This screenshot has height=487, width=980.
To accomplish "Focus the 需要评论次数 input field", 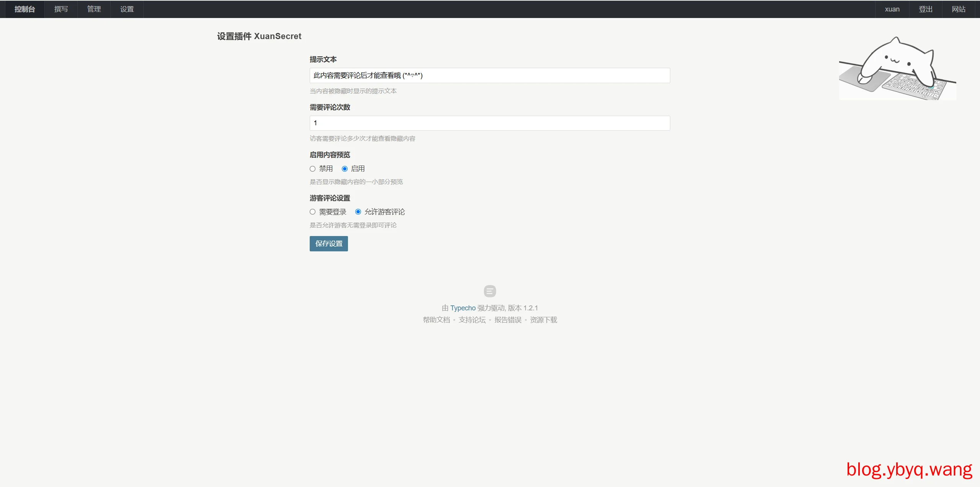I will 490,123.
